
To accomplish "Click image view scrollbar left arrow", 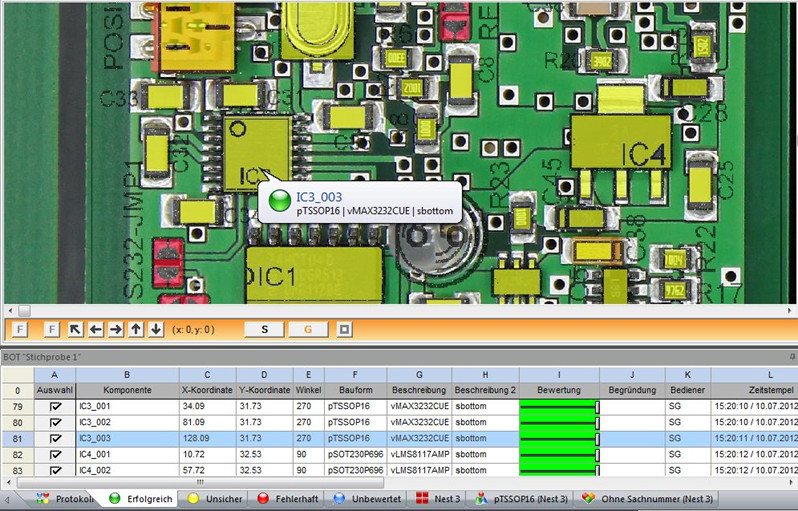I will (9, 310).
